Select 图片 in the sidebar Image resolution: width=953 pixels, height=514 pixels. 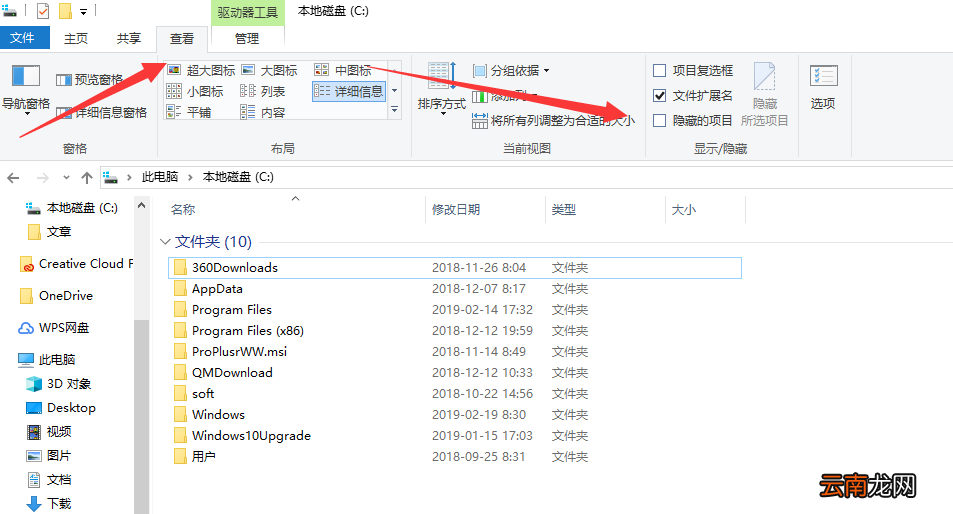click(50, 456)
